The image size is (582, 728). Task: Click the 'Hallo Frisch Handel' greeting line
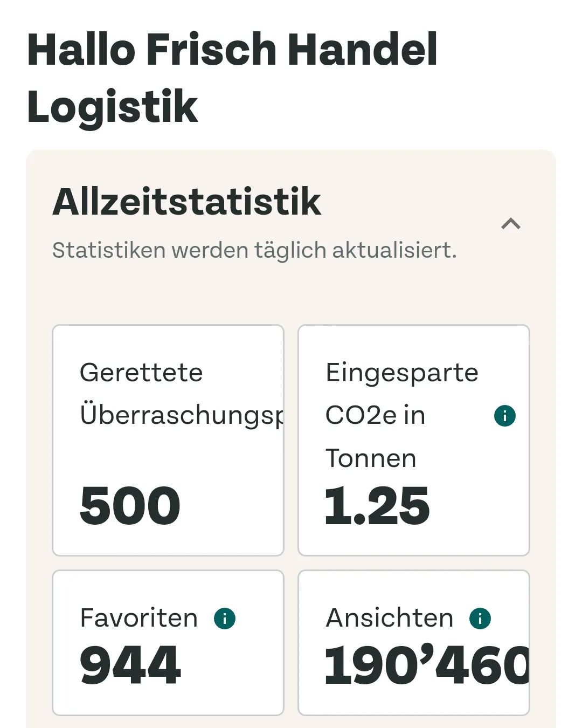232,50
